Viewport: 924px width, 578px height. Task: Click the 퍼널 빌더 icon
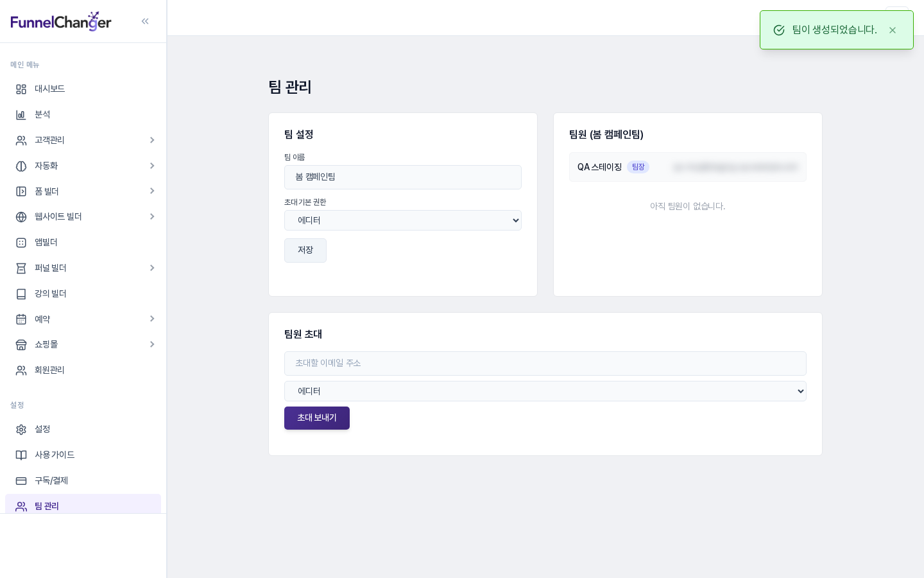pos(21,268)
